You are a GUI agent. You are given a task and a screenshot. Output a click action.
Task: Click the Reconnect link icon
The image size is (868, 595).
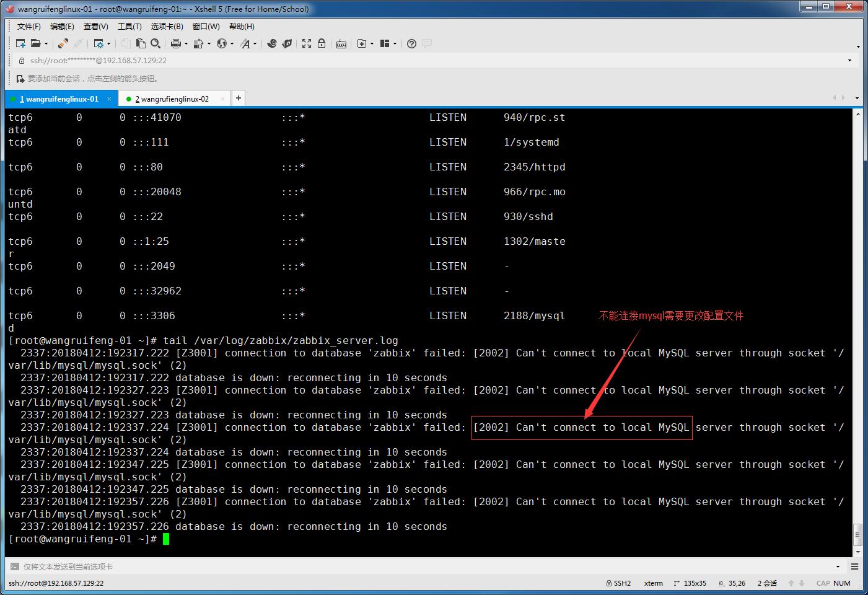tap(63, 43)
